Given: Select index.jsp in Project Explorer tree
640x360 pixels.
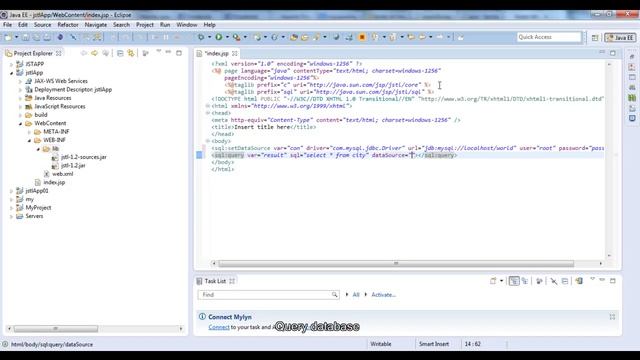Looking at the screenshot, I should pyautogui.click(x=54, y=182).
